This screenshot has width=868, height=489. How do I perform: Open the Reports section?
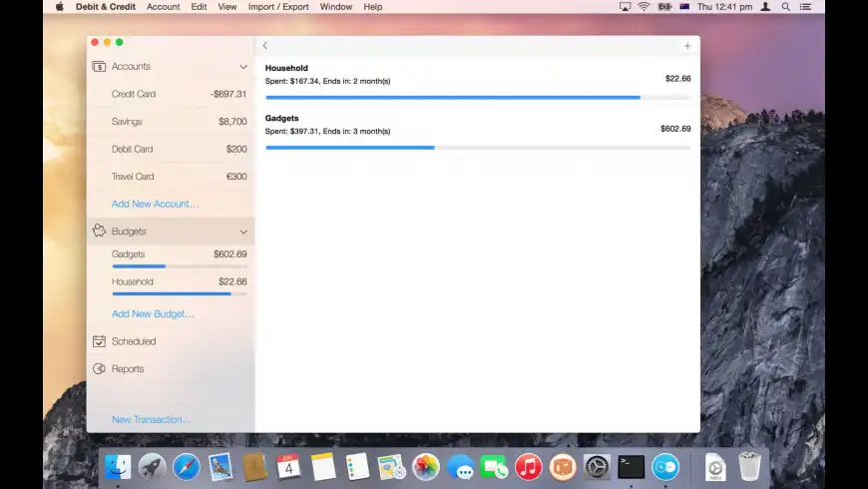[171, 369]
